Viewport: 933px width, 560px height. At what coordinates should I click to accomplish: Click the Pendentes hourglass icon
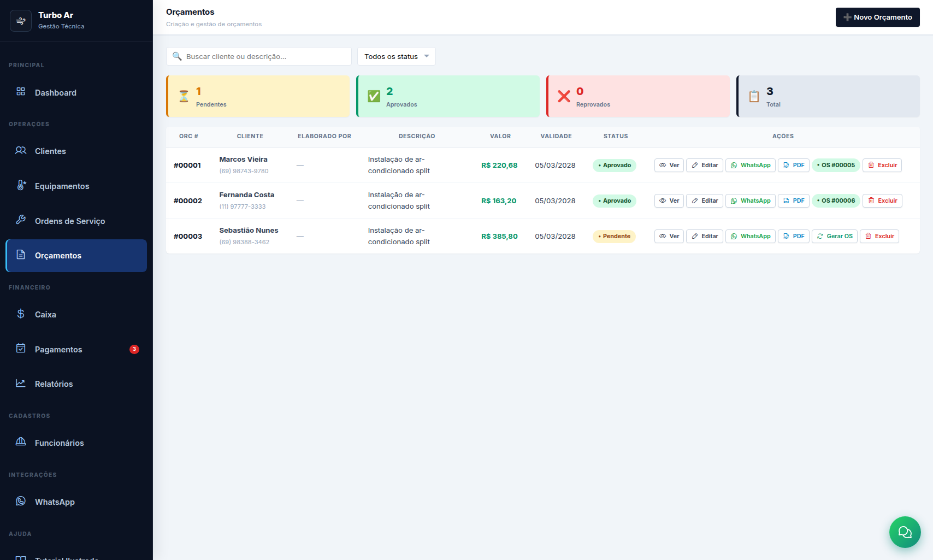click(x=184, y=96)
